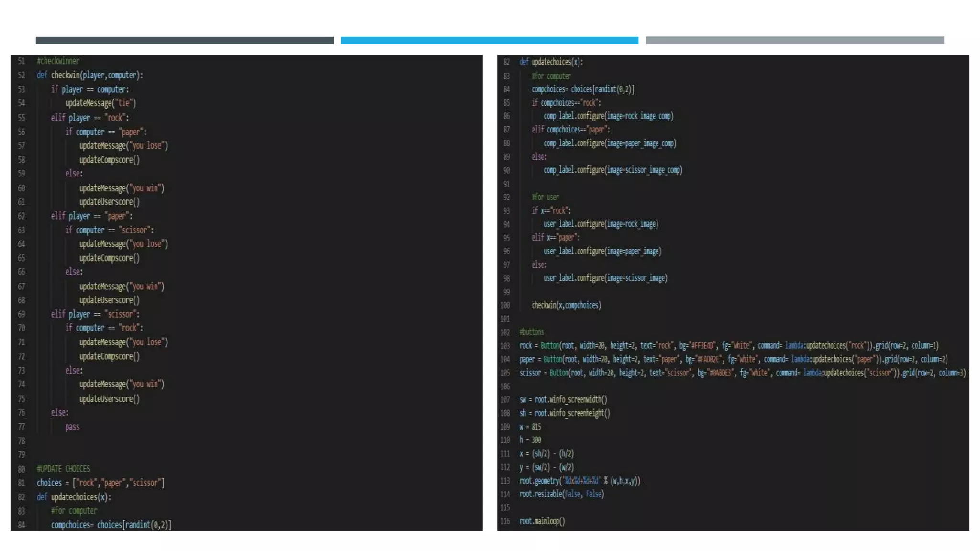Click 'root.resizable(False, False)' line
Image resolution: width=980 pixels, height=551 pixels.
click(x=562, y=494)
